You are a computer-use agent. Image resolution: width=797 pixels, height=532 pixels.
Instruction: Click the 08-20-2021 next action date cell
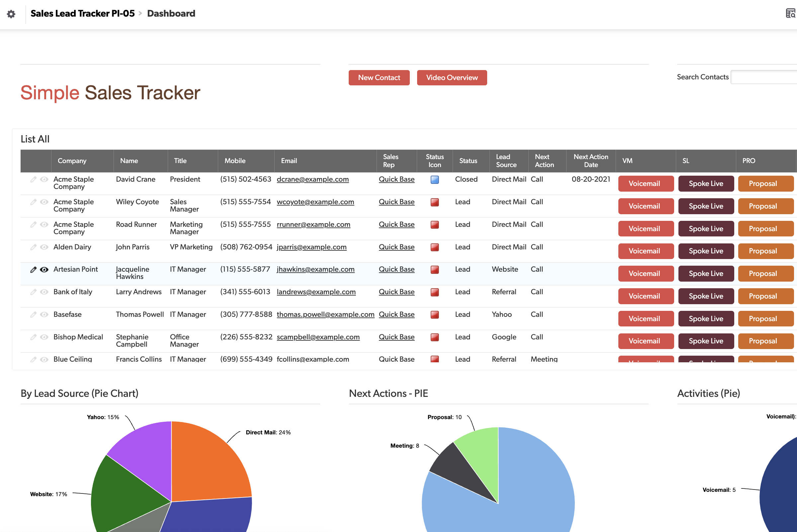tap(591, 179)
